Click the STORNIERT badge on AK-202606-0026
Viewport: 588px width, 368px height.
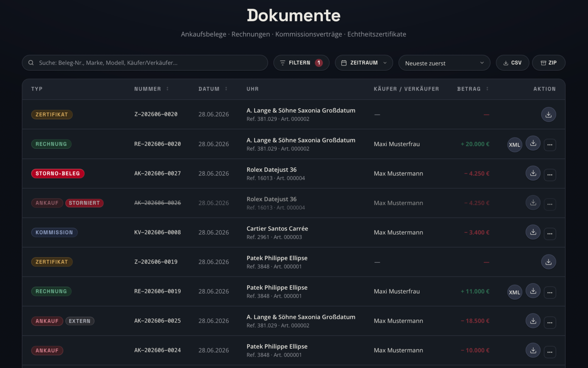[84, 203]
